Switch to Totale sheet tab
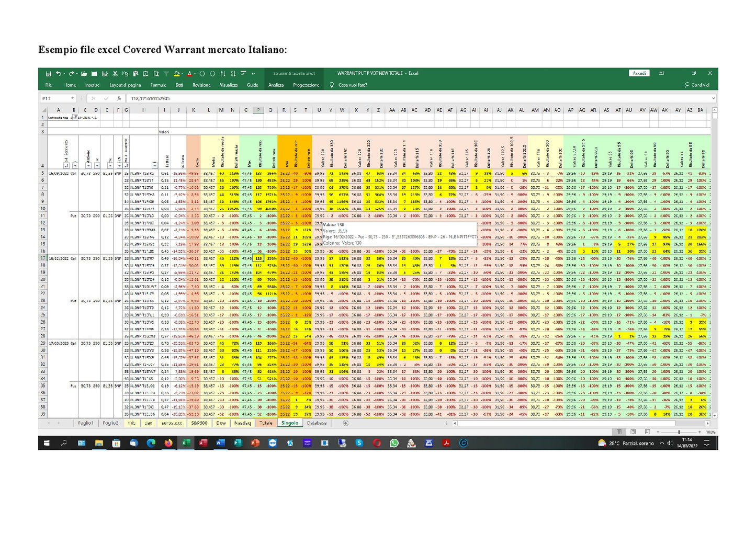 click(266, 423)
